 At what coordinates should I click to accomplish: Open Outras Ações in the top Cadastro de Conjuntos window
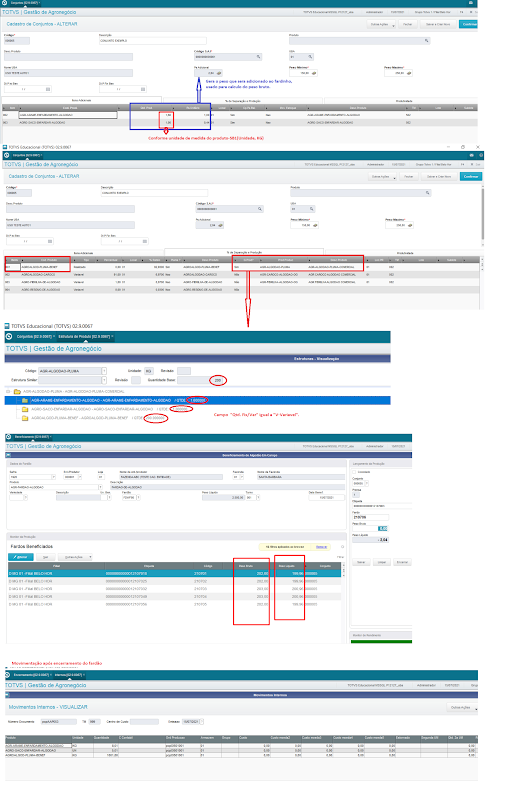[381, 24]
